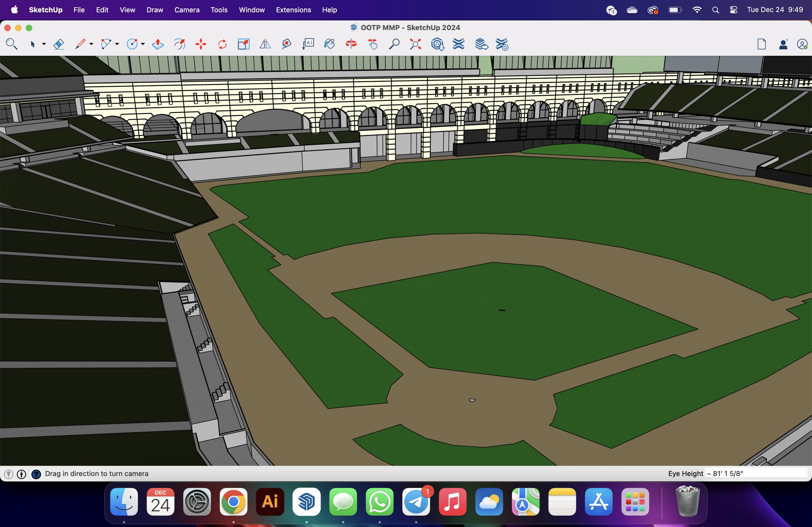
Task: Activate the Offset tool
Action: [x=179, y=44]
